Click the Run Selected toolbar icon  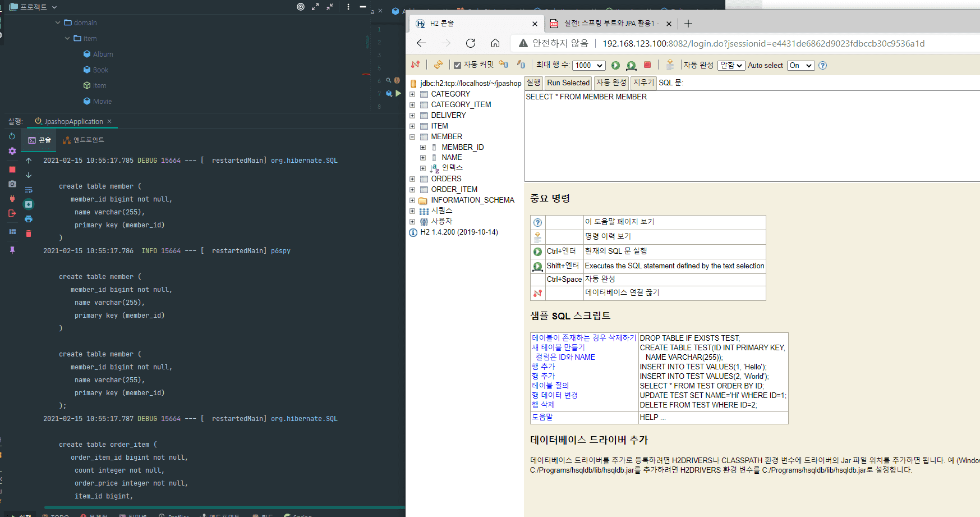(x=631, y=65)
